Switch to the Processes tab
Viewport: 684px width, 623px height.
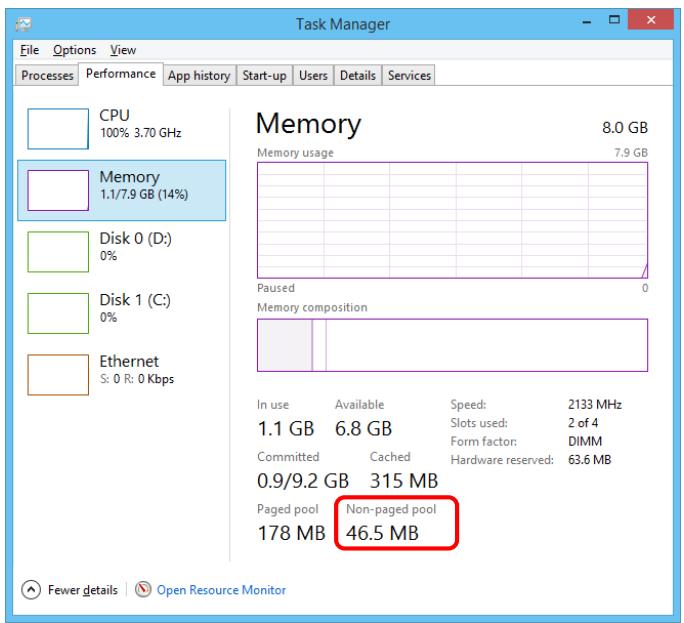click(x=47, y=75)
